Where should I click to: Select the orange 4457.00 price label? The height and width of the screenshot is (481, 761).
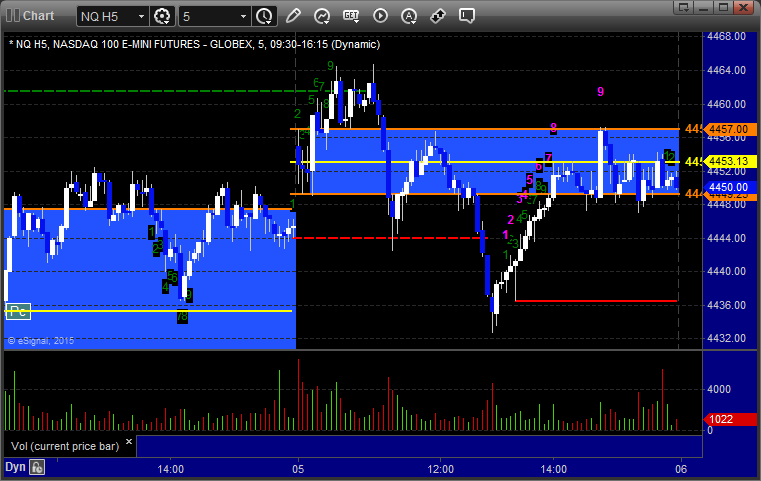[x=730, y=129]
